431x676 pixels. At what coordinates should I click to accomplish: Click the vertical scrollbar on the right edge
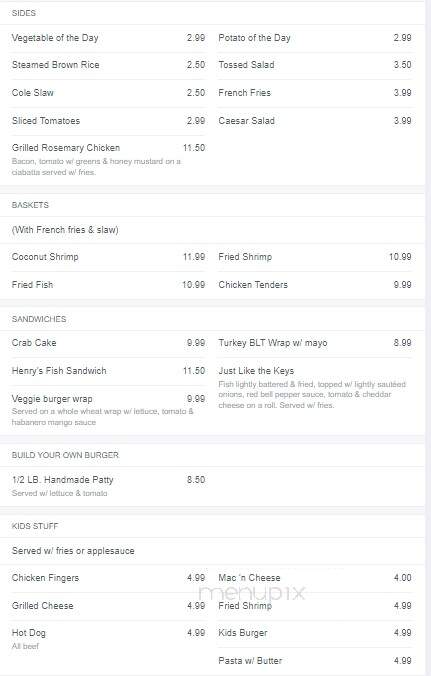(428, 338)
